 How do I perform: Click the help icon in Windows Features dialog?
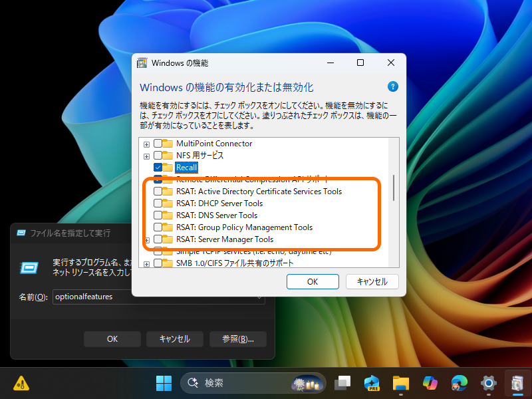pos(393,86)
